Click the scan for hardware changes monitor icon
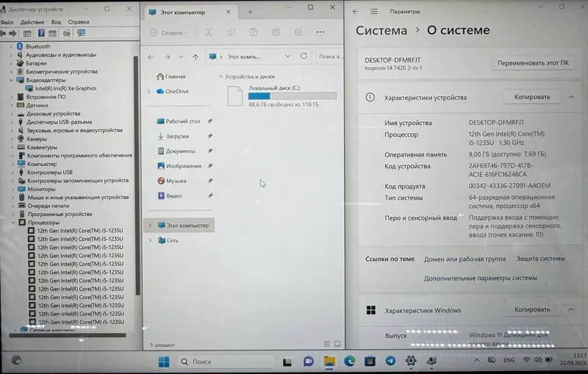The image size is (588, 374). [82, 33]
